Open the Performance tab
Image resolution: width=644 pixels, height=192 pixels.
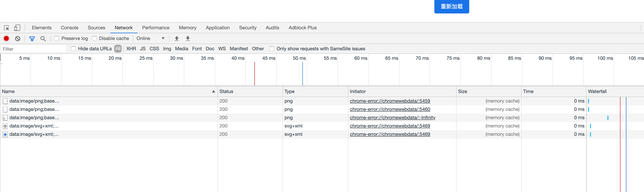click(x=156, y=28)
